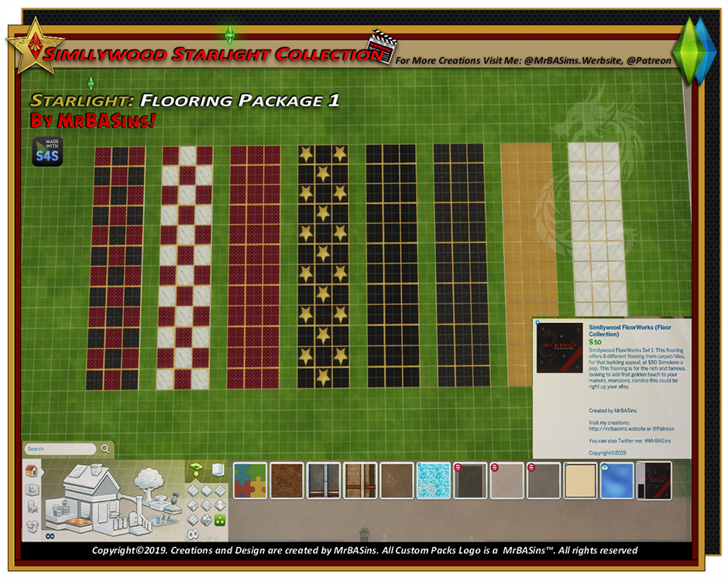
Task: Click the roof chimney on house diagram
Action: point(96,469)
